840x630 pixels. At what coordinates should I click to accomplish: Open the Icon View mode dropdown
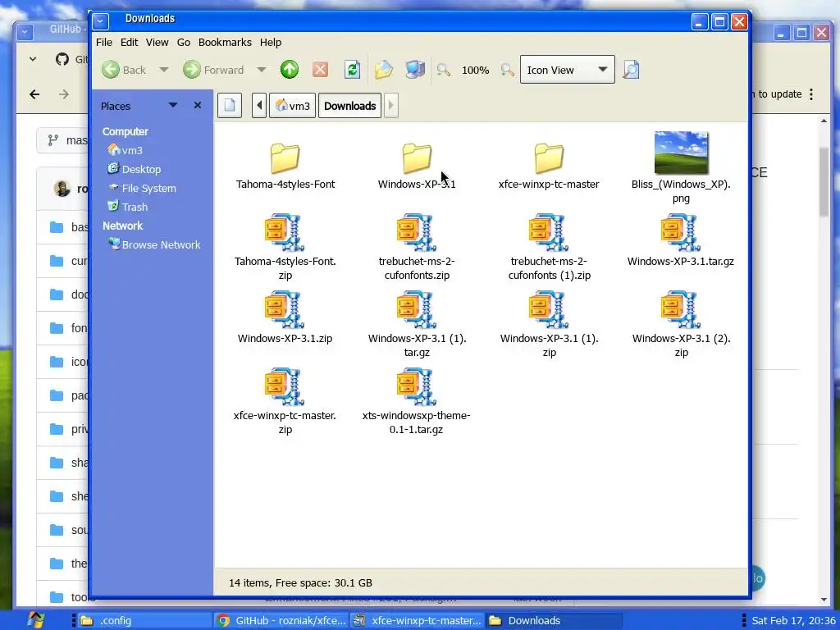coord(568,70)
